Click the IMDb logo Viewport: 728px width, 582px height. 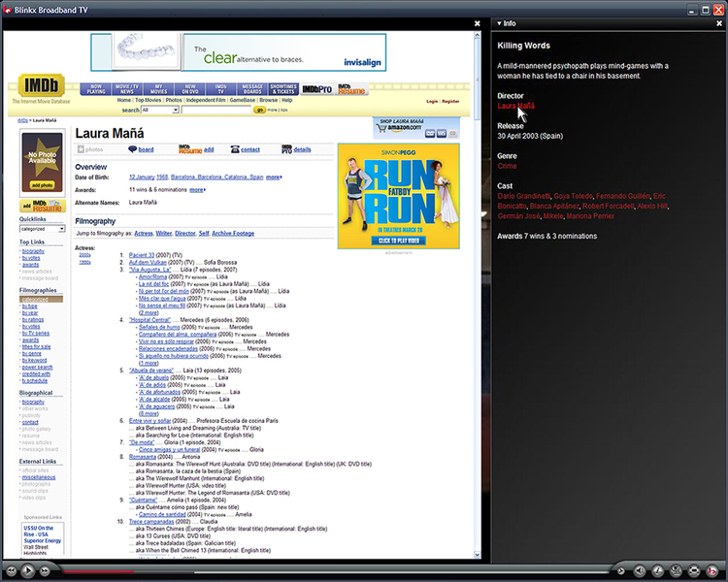coord(42,85)
